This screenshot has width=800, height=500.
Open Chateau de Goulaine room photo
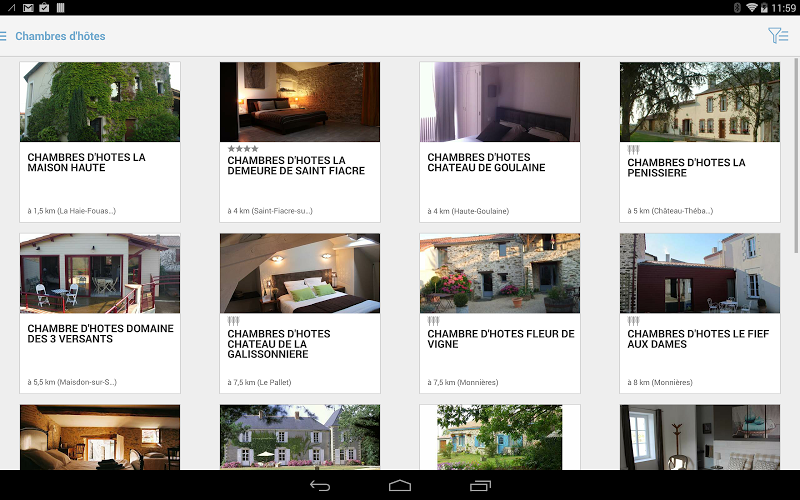[x=500, y=102]
